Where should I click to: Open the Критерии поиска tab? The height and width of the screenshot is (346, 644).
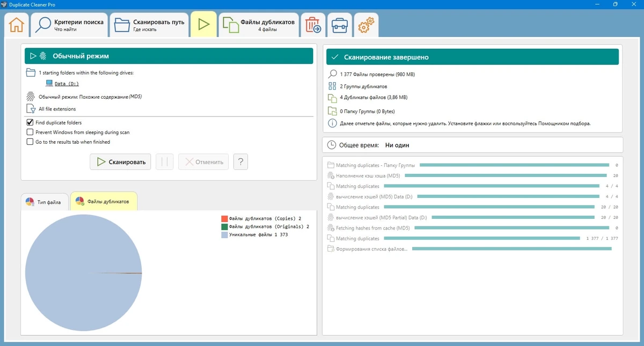[x=69, y=25]
